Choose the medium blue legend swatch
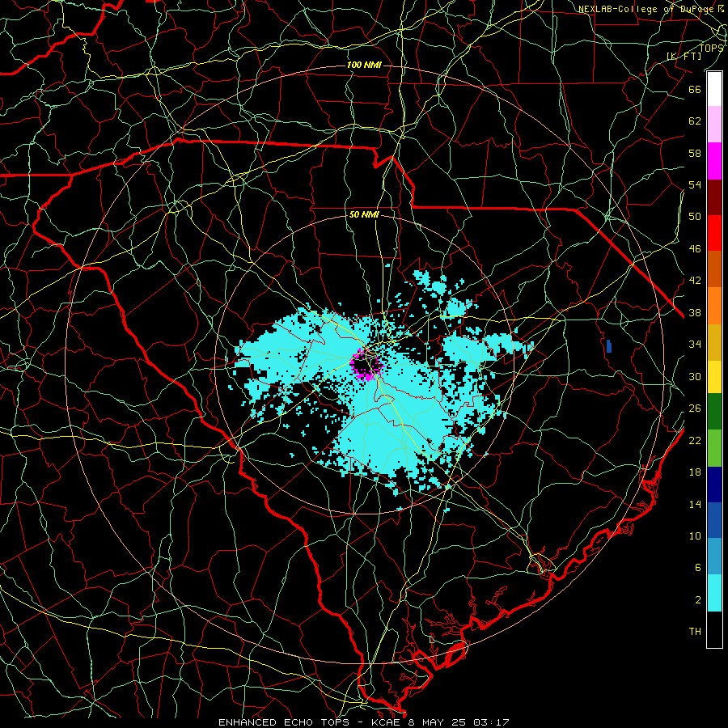The width and height of the screenshot is (728, 728). point(714,520)
